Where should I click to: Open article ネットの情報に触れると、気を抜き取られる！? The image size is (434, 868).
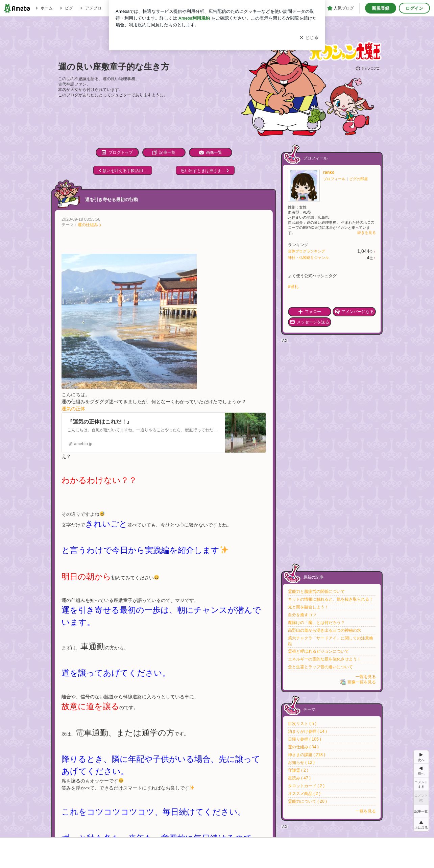[330, 599]
